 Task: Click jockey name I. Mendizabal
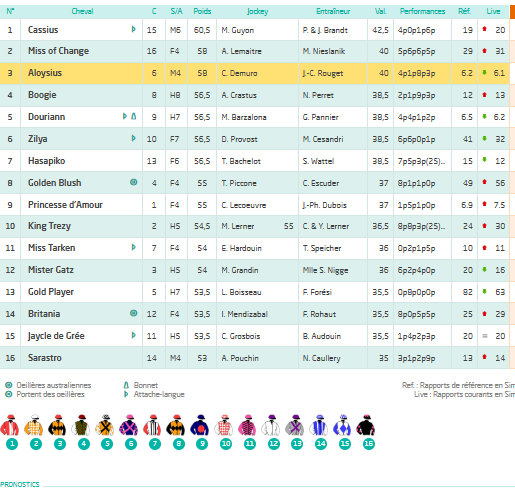(244, 314)
